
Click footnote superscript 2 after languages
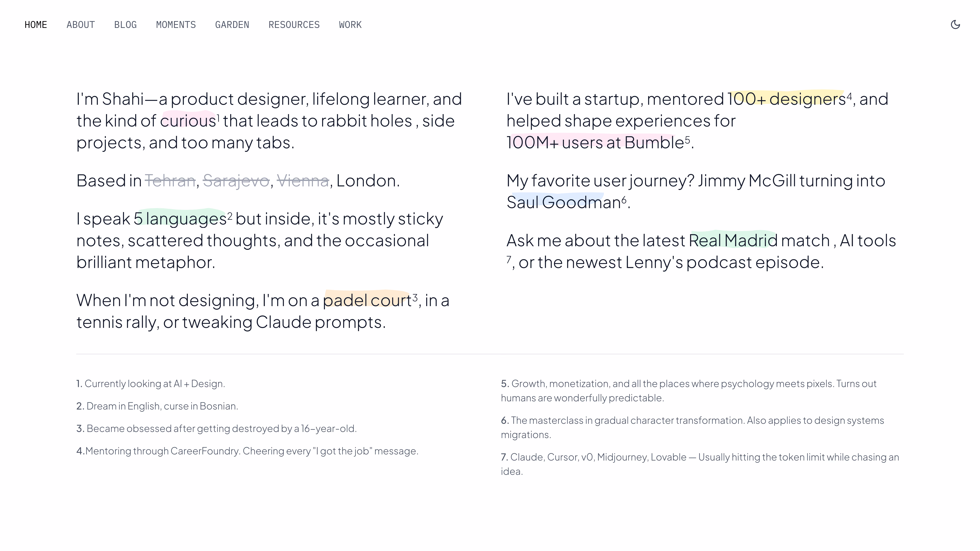[x=230, y=216]
